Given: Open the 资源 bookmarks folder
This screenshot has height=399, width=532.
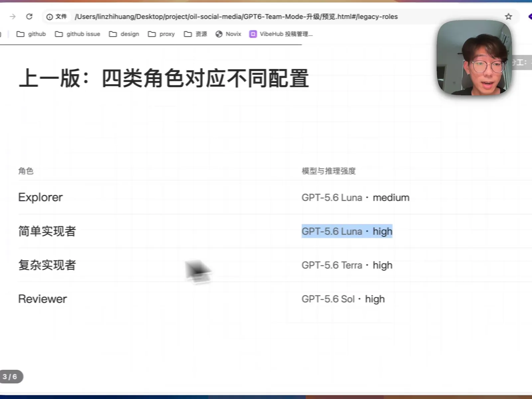Looking at the screenshot, I should pyautogui.click(x=196, y=34).
